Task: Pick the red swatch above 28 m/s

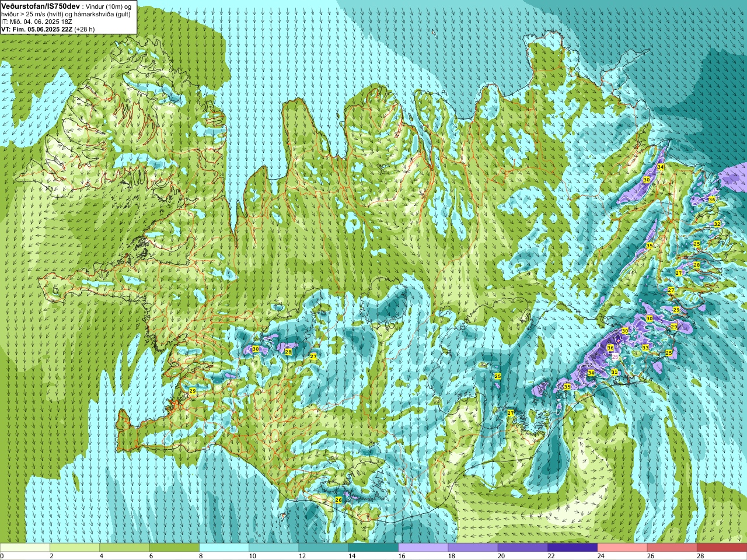Action: coord(722,548)
